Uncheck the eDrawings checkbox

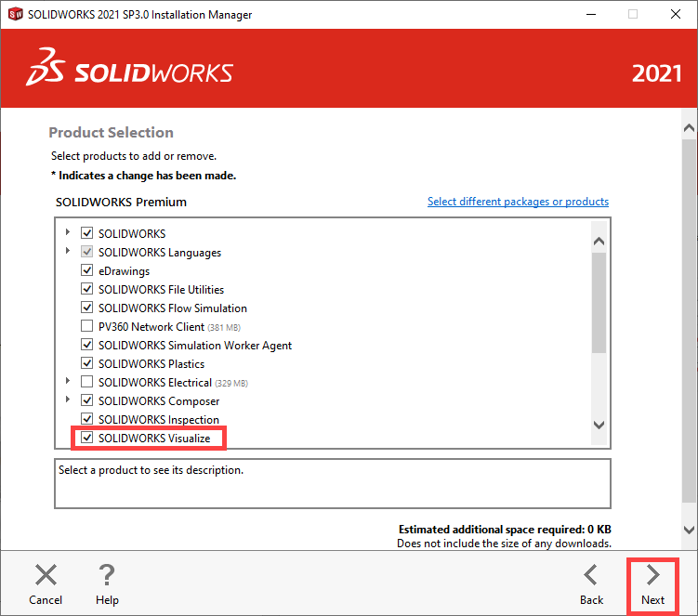click(86, 270)
